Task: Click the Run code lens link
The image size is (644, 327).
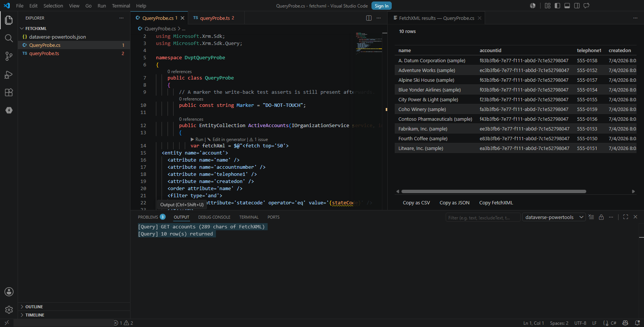Action: [x=197, y=139]
